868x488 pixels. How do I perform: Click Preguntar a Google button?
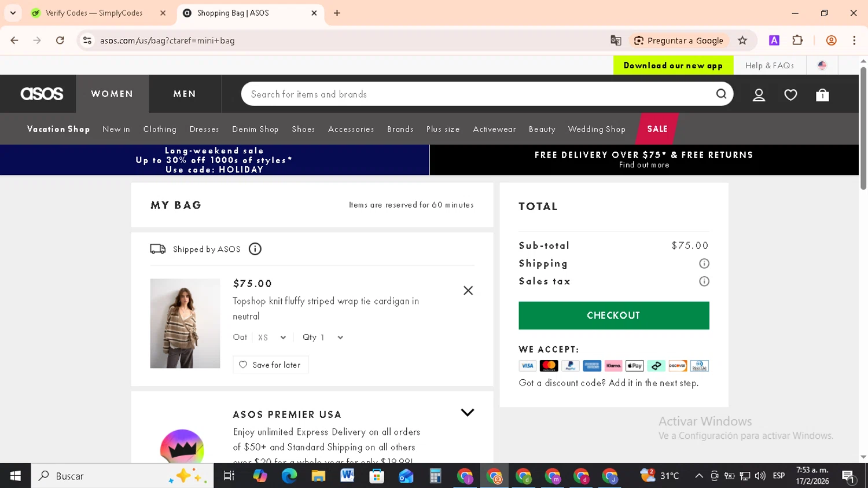pyautogui.click(x=679, y=41)
